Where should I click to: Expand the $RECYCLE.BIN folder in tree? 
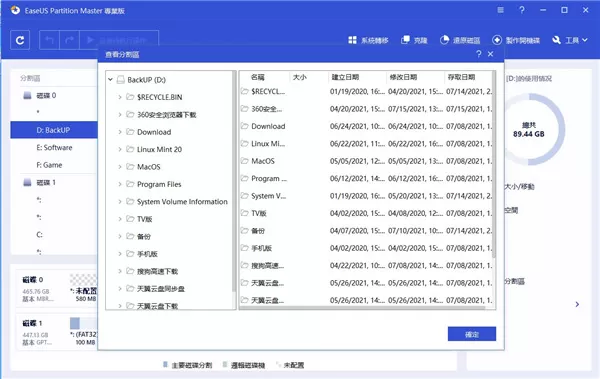(120, 97)
